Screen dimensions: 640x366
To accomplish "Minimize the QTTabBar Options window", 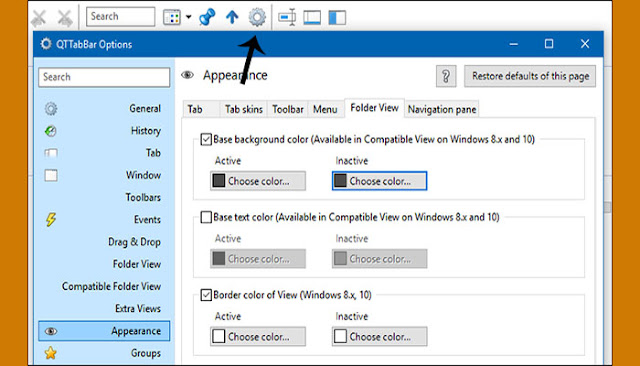I will point(514,44).
